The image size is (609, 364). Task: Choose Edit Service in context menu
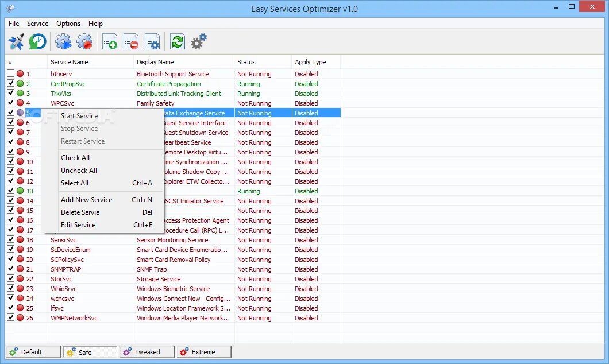102,224
